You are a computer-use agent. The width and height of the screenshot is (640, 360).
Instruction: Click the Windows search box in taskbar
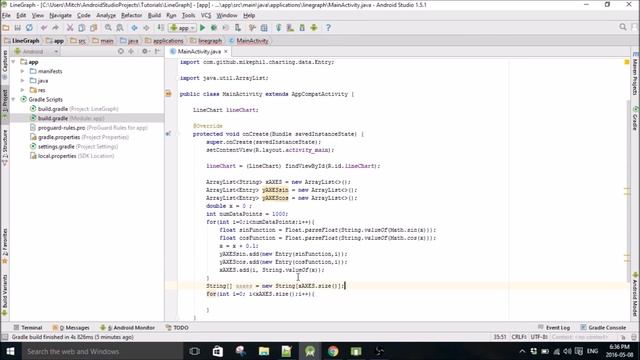click(102, 351)
